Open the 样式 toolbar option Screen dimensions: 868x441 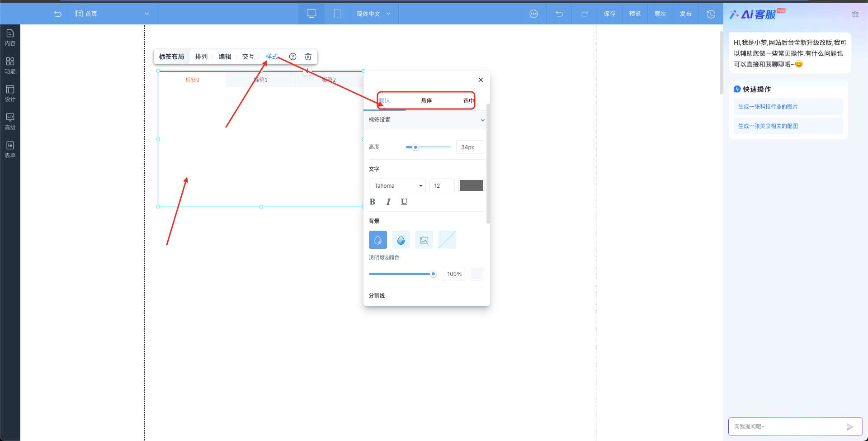click(272, 57)
